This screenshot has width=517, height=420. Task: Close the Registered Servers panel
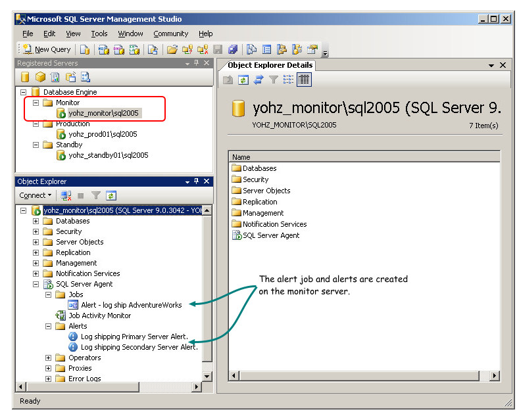coord(207,62)
